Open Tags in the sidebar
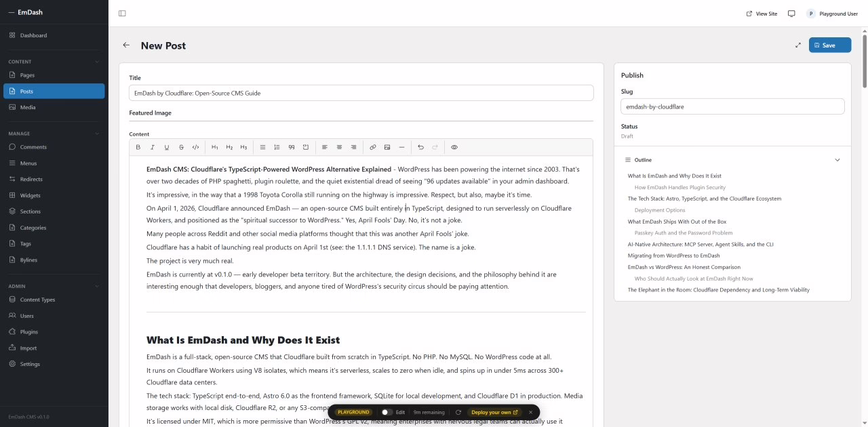 coord(54,243)
